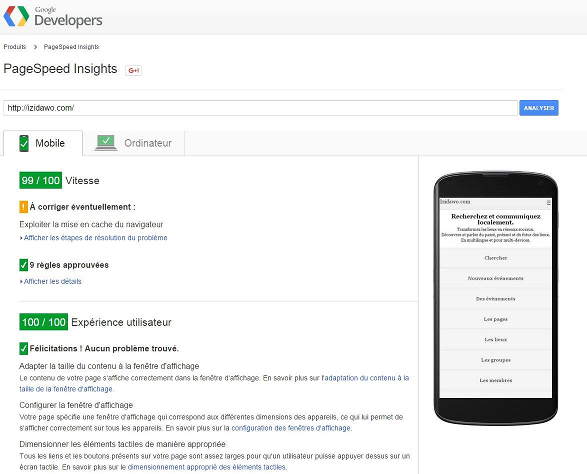Click the laptop icon on Ordinateur tab
The height and width of the screenshot is (474, 587).
click(106, 143)
